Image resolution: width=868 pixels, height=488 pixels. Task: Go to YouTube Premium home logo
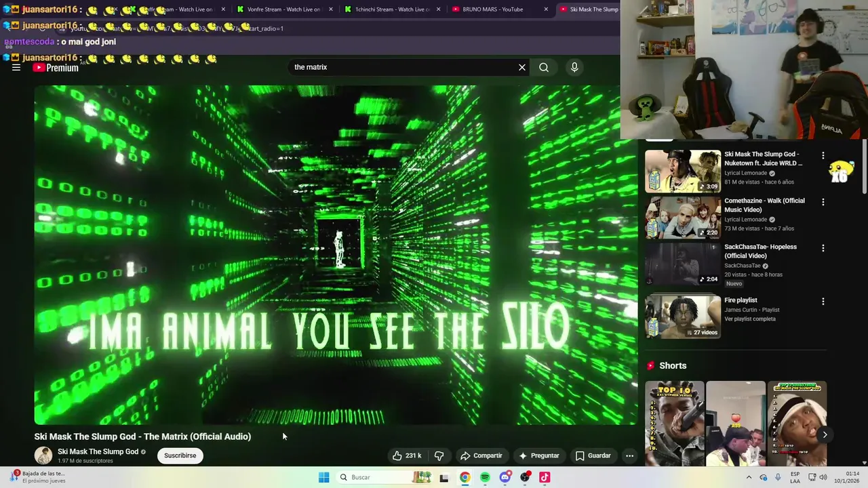tap(56, 68)
